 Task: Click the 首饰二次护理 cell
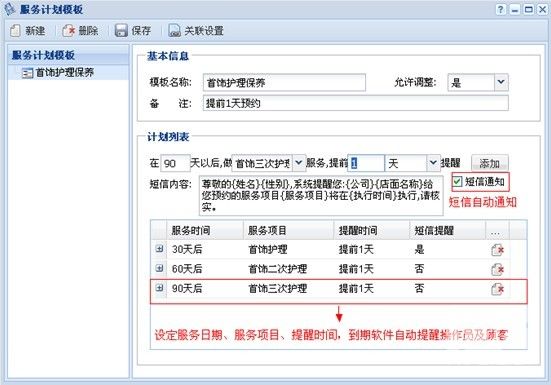point(278,269)
